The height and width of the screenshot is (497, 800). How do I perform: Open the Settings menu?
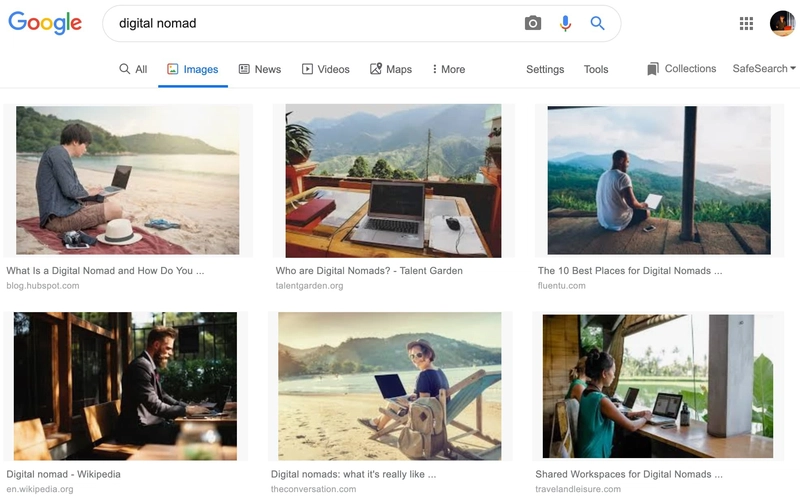point(545,69)
